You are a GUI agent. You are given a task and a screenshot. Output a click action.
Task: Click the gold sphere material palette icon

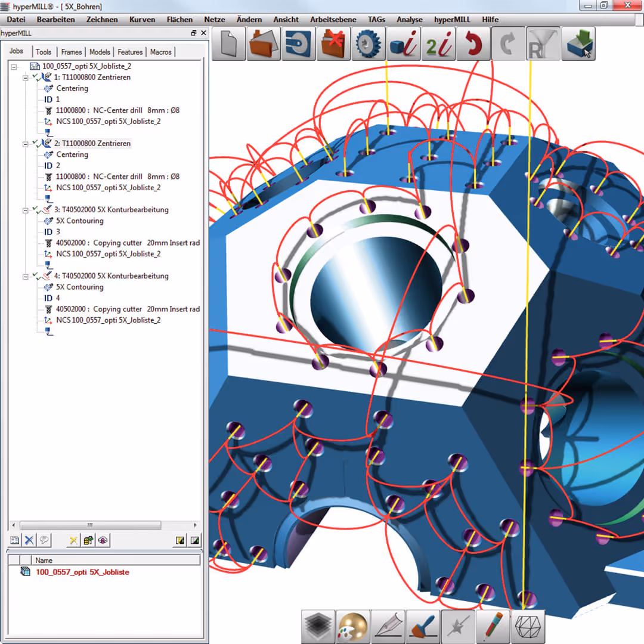(353, 627)
